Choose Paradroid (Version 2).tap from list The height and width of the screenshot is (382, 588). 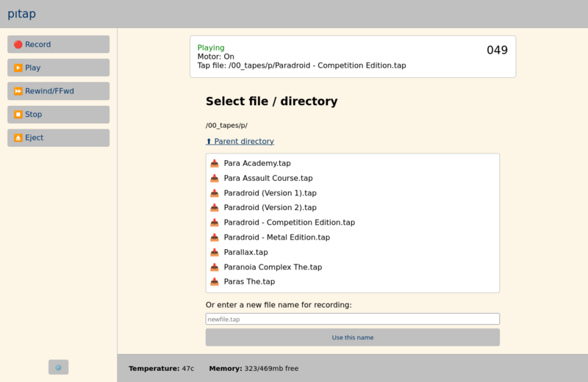click(x=270, y=207)
